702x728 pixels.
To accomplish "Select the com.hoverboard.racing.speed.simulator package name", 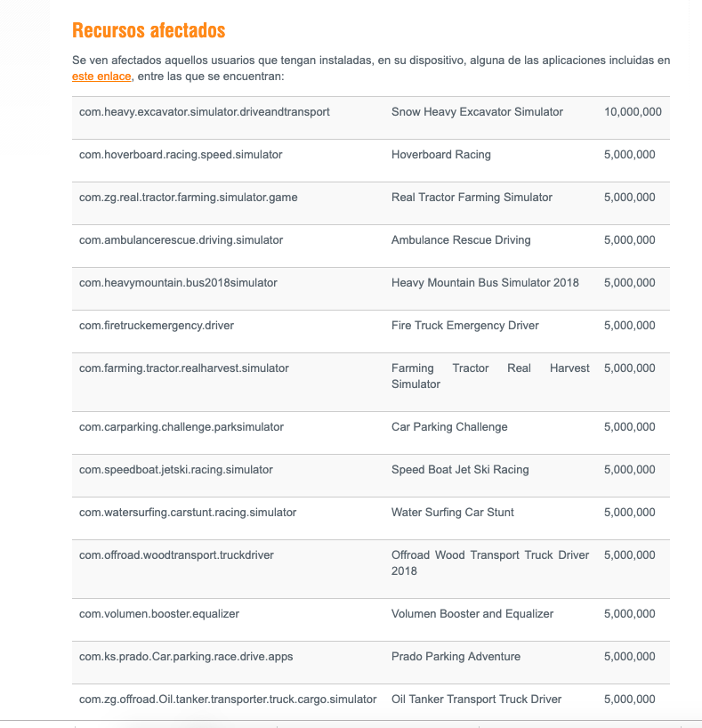I will (x=181, y=155).
